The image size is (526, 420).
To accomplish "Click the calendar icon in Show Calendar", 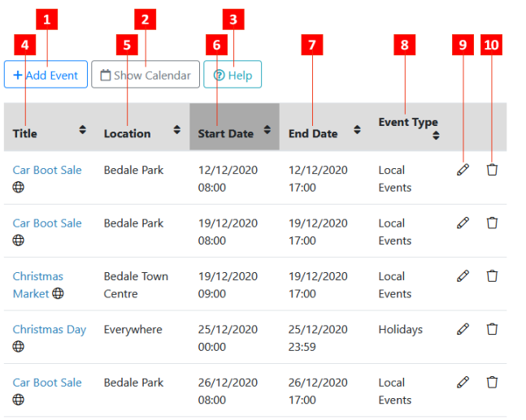I will 106,75.
